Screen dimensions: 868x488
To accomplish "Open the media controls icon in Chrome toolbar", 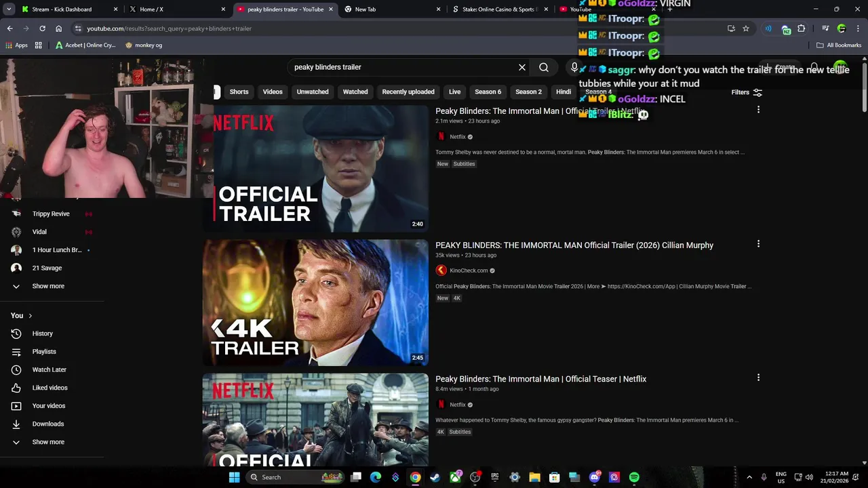I will tap(825, 28).
